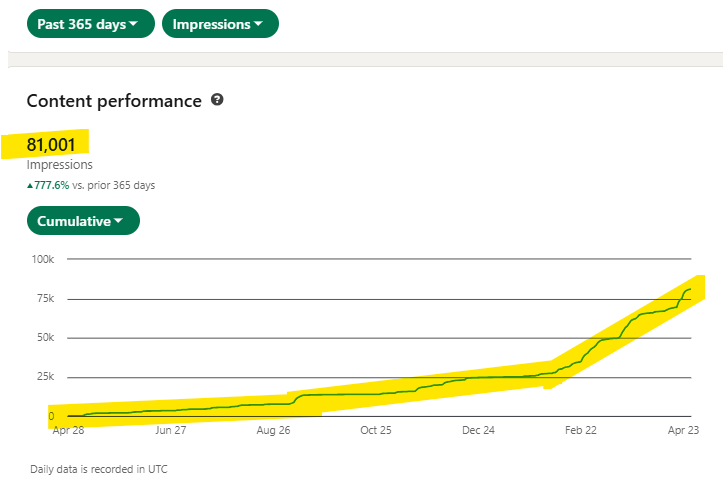The image size is (723, 483).
Task: Click the Oct 25 date on the x-axis
Action: (x=376, y=431)
